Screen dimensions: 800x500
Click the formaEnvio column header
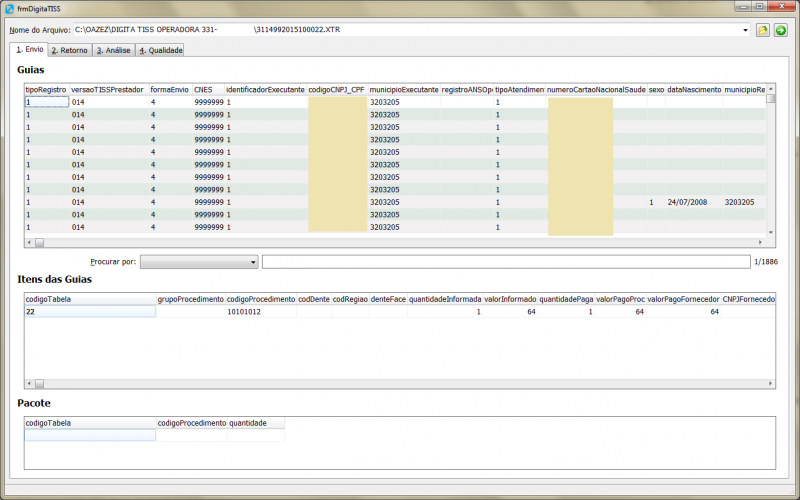(x=170, y=90)
